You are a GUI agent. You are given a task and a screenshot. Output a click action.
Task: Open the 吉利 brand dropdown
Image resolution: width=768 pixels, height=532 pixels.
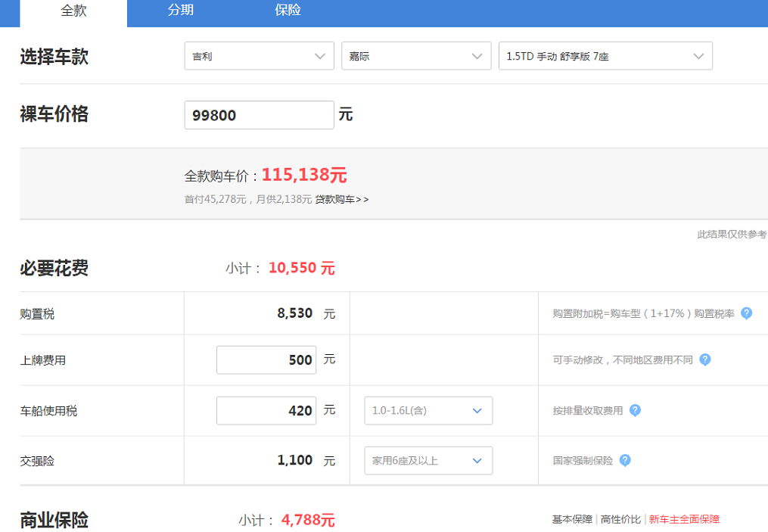click(x=259, y=56)
